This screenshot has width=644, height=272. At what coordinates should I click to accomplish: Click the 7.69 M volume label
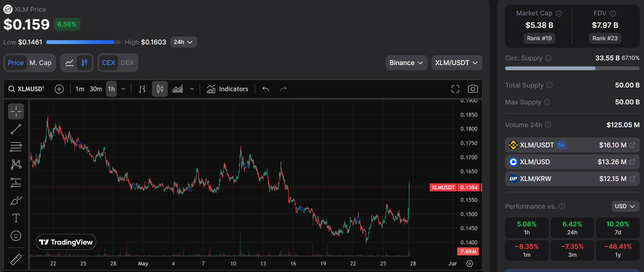pyautogui.click(x=468, y=251)
